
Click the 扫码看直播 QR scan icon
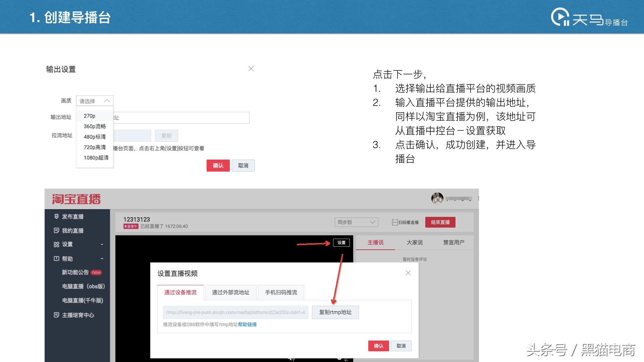(x=394, y=222)
